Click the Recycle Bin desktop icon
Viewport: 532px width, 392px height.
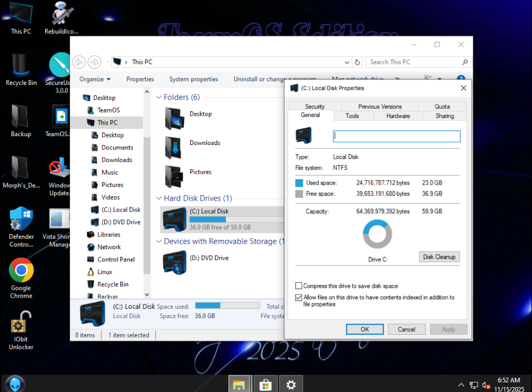[21, 66]
